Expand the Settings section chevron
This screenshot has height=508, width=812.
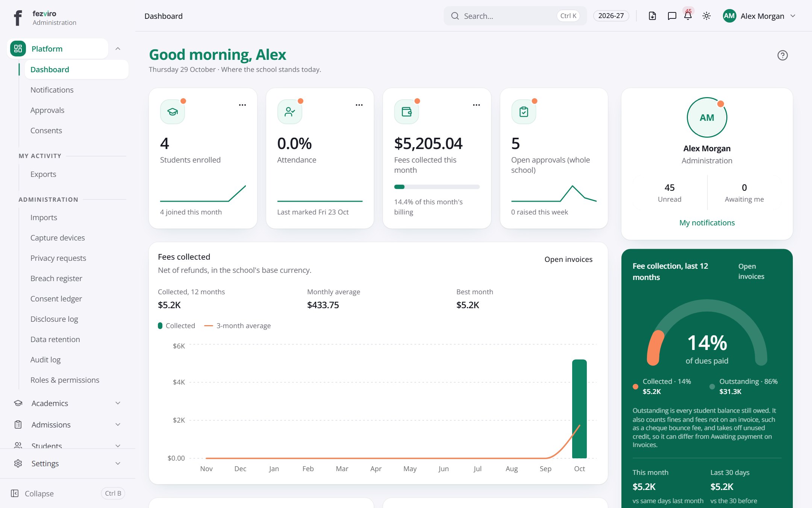[x=118, y=463]
